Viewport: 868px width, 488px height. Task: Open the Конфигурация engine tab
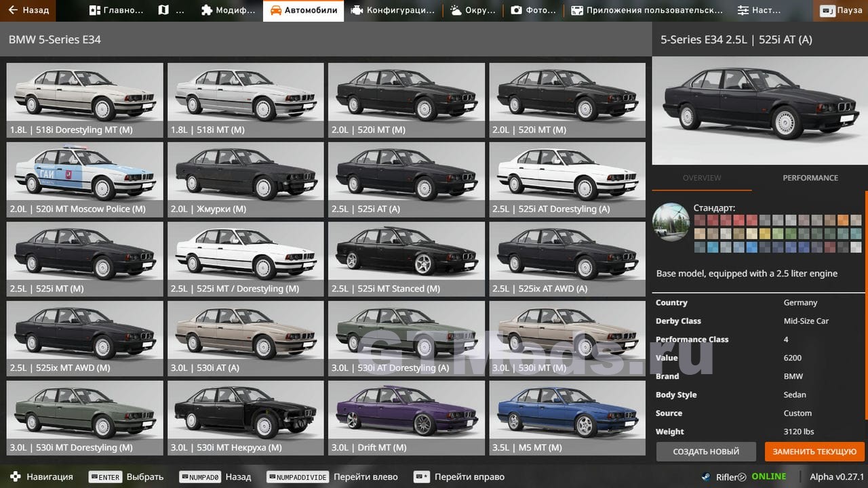click(x=393, y=10)
